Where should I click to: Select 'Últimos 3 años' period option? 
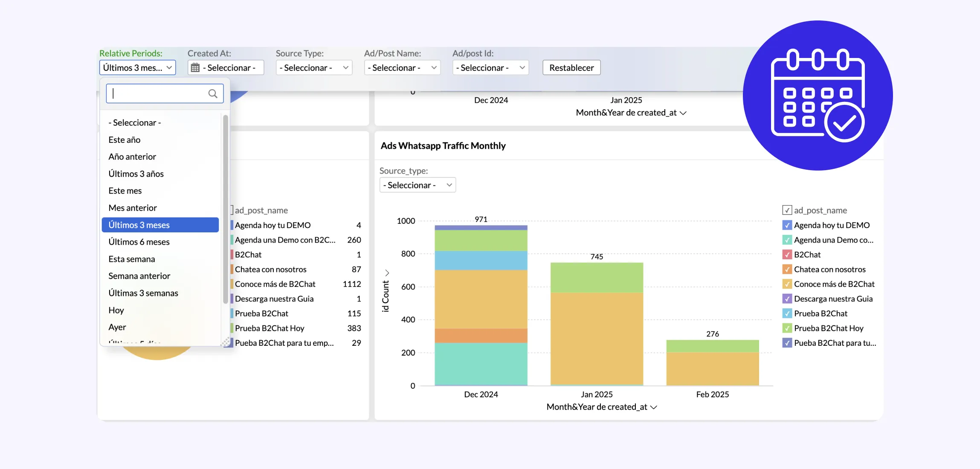tap(160, 174)
